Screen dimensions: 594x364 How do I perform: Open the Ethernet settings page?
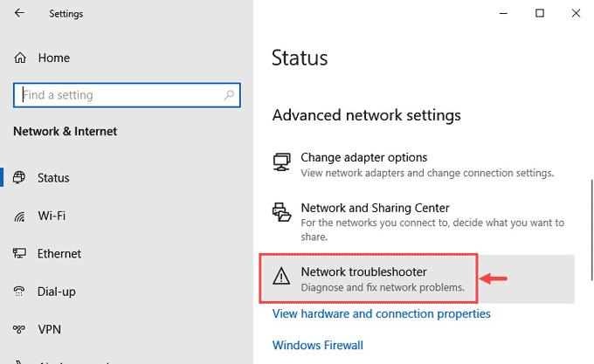click(59, 253)
